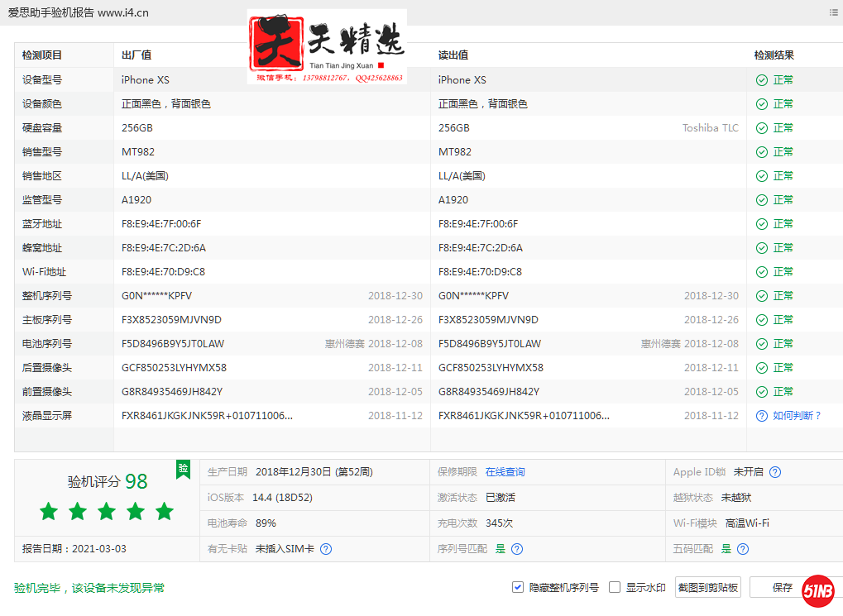Viewport: 843px width, 616px height.
Task: Open the 如何判断？ link
Action: click(x=797, y=416)
